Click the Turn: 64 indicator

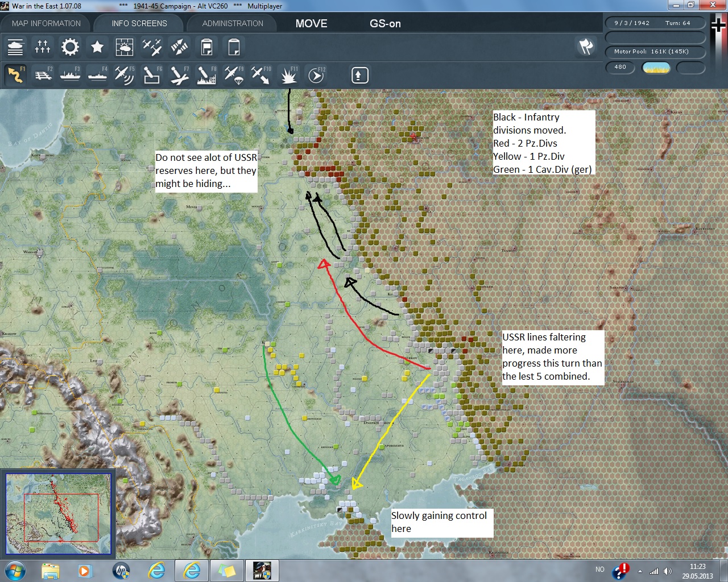coord(677,23)
